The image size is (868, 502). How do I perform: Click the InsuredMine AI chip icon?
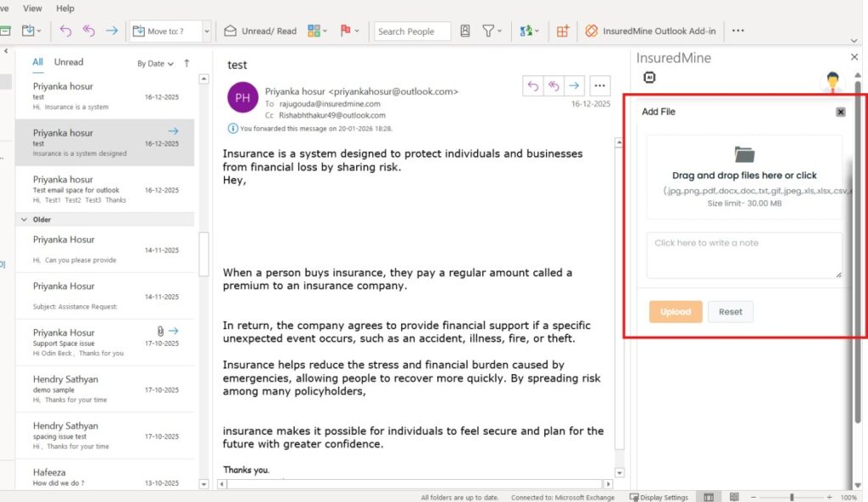pyautogui.click(x=650, y=78)
